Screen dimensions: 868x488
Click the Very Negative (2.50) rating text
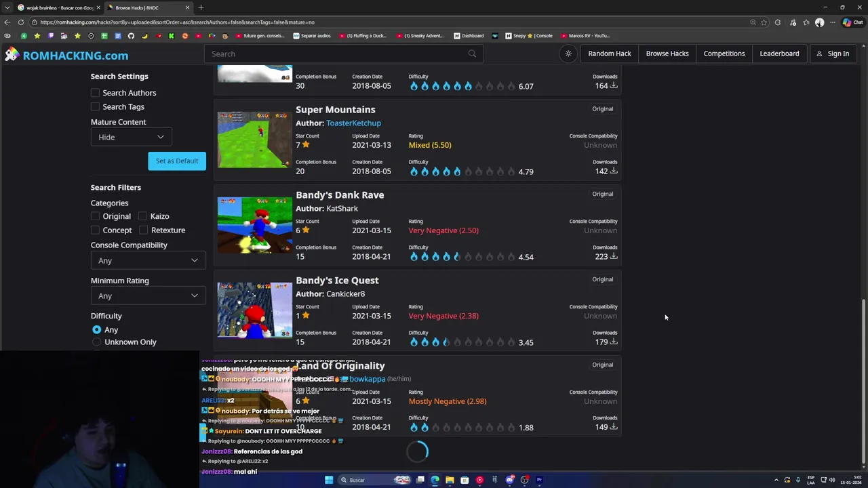443,230
